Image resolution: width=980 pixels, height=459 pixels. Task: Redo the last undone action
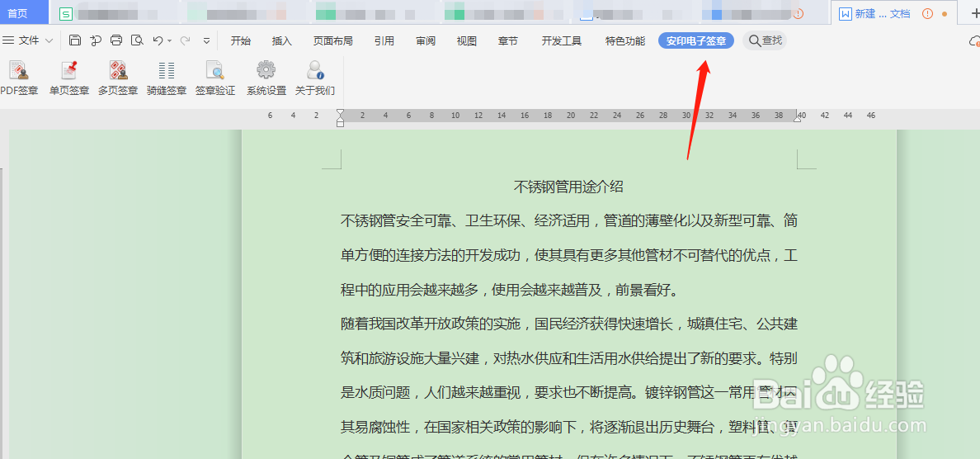pos(185,40)
